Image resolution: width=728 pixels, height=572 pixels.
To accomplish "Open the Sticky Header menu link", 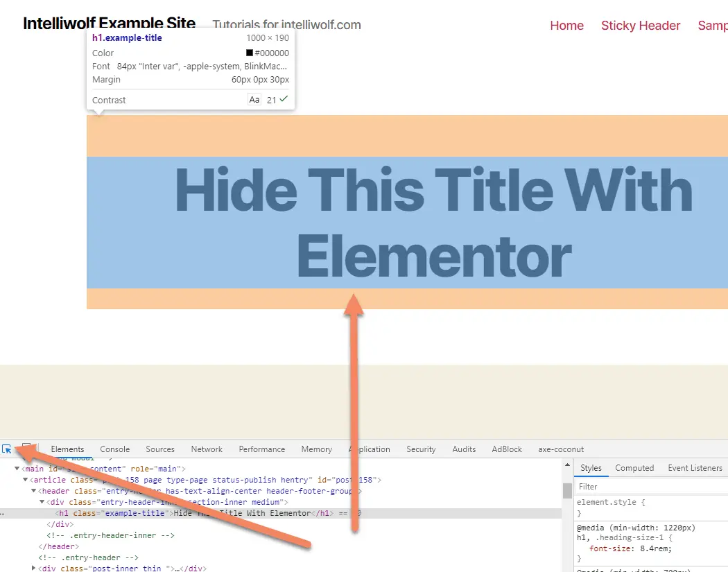I will 640,26.
